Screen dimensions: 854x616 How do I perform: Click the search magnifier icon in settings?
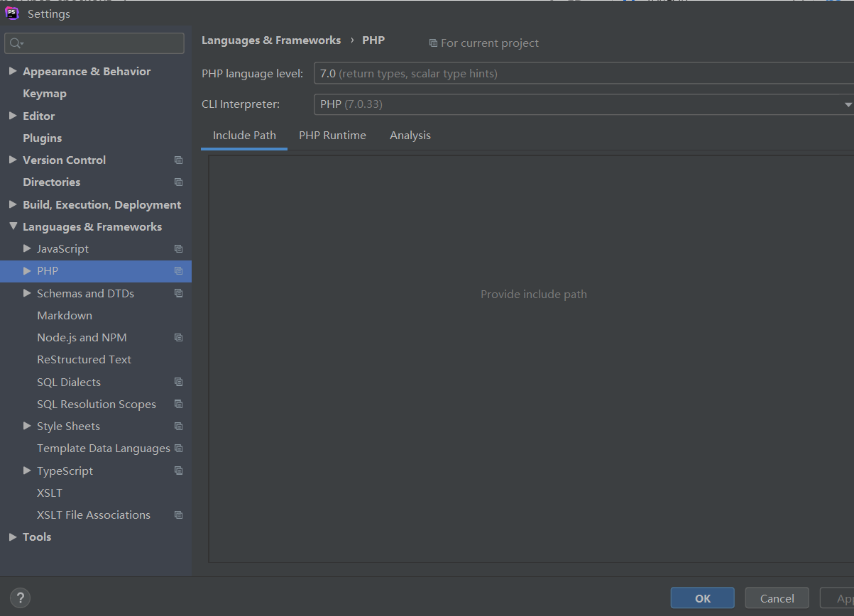[16, 43]
